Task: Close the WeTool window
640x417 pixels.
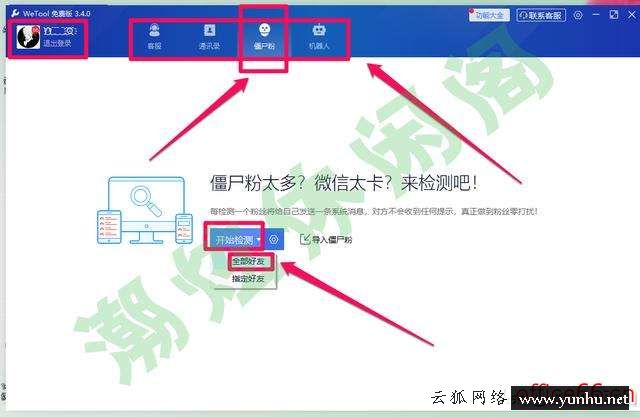Action: tap(631, 15)
